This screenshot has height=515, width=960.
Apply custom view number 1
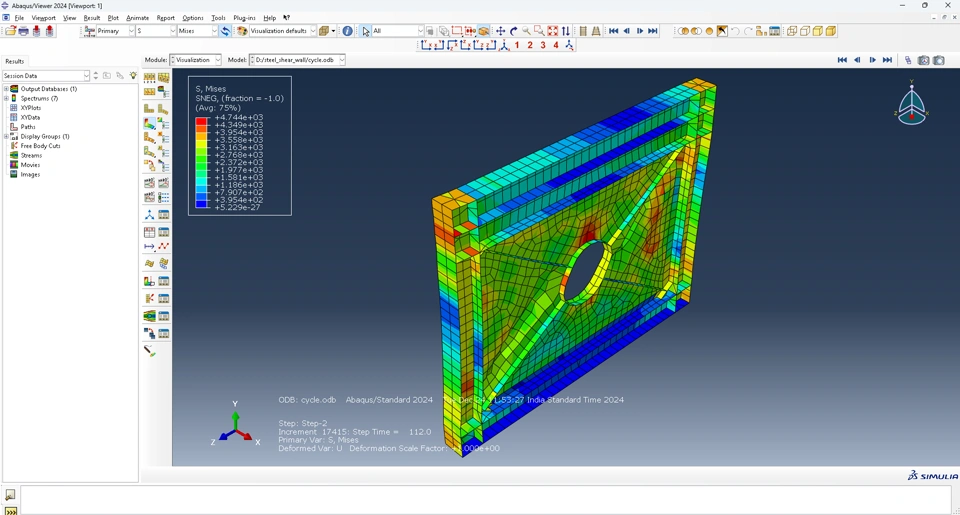(517, 45)
